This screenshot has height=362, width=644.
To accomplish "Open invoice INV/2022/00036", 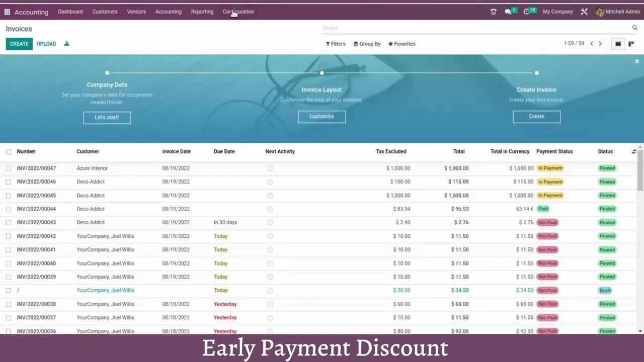I will (36, 331).
